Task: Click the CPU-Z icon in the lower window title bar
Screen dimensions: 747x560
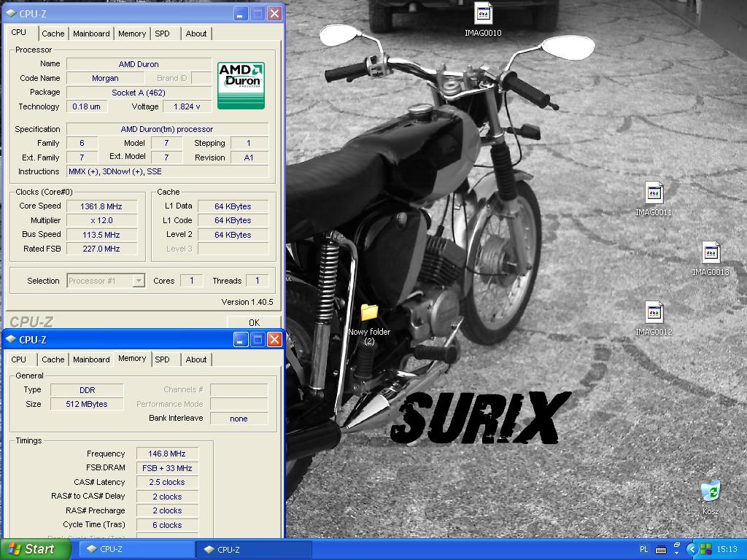Action: (10, 340)
